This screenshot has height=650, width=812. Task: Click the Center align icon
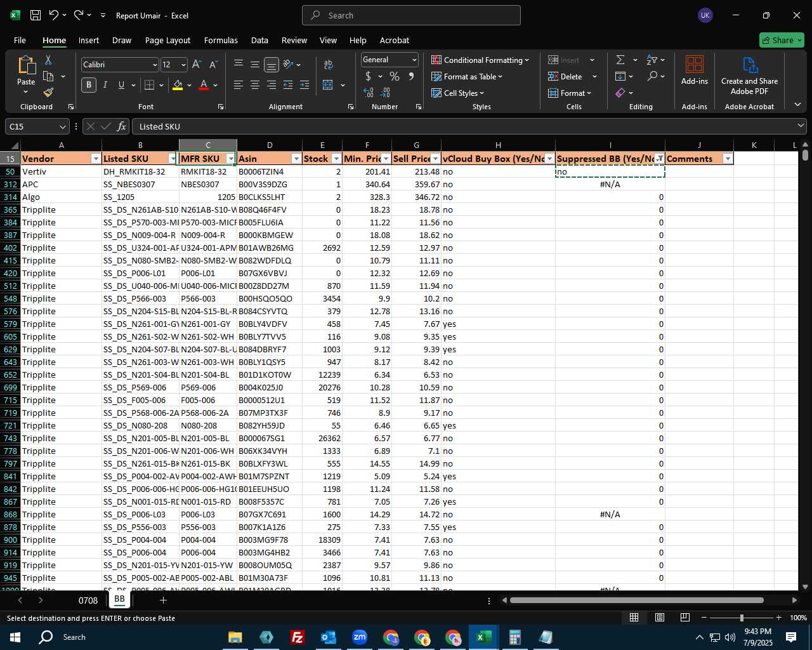click(x=254, y=85)
